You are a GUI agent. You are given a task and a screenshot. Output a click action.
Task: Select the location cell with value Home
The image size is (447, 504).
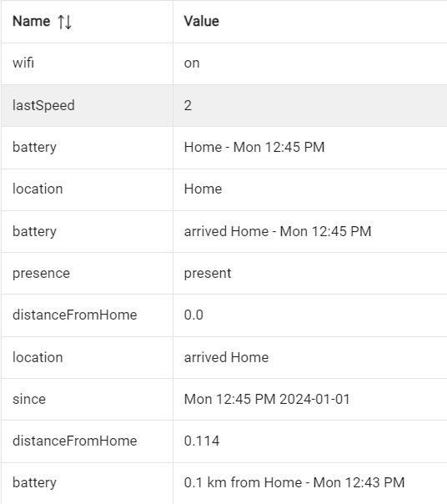coord(87,189)
